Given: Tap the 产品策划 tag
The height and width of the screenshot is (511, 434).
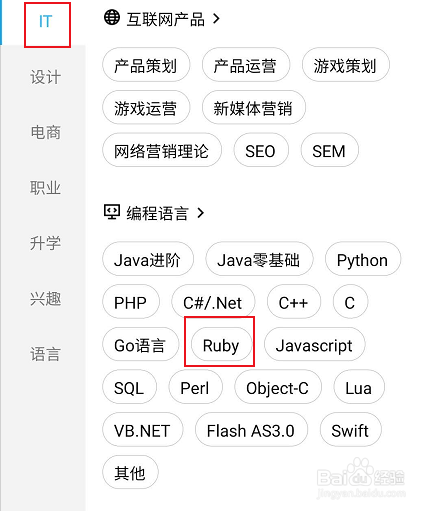Looking at the screenshot, I should click(x=145, y=65).
